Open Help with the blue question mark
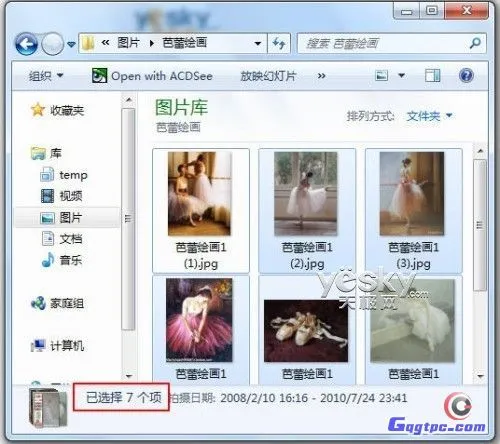500x444 pixels. point(466,76)
